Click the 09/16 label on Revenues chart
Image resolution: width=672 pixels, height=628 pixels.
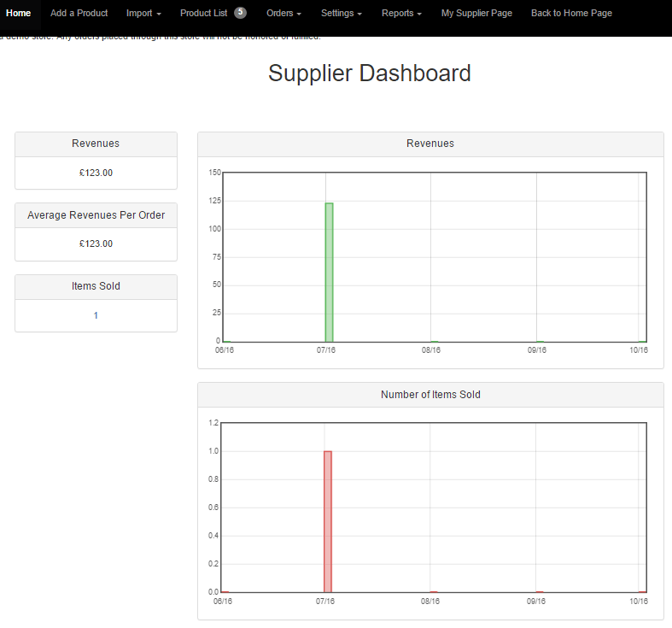pos(536,350)
